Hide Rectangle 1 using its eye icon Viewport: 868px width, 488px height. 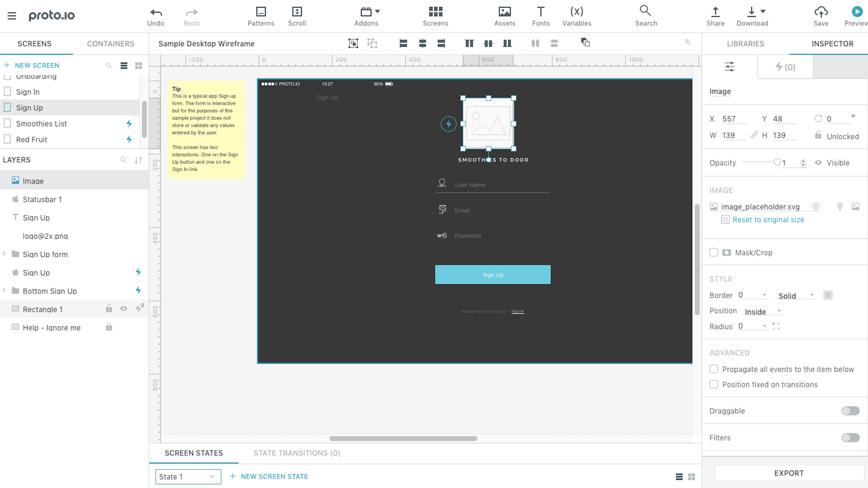click(124, 308)
